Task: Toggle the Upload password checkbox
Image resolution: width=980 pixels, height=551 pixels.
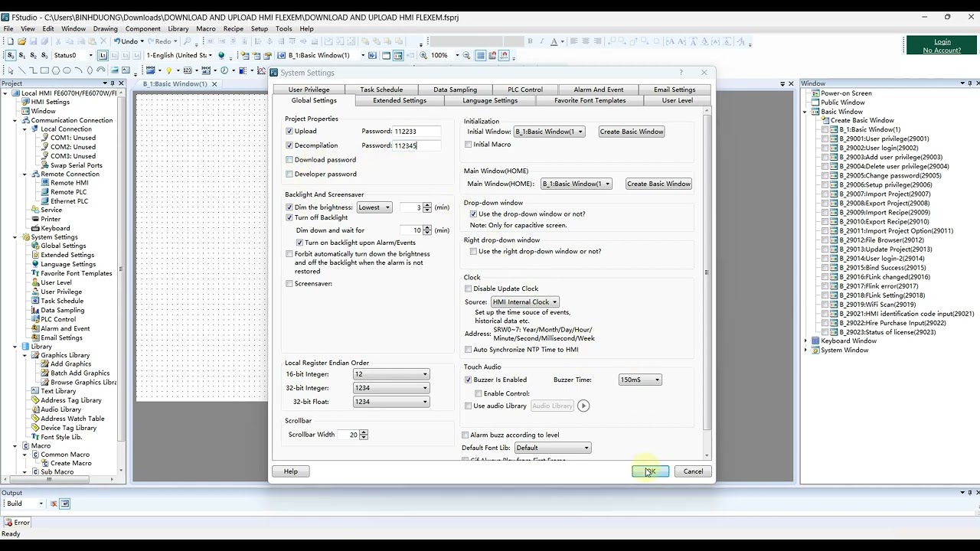Action: pos(289,131)
